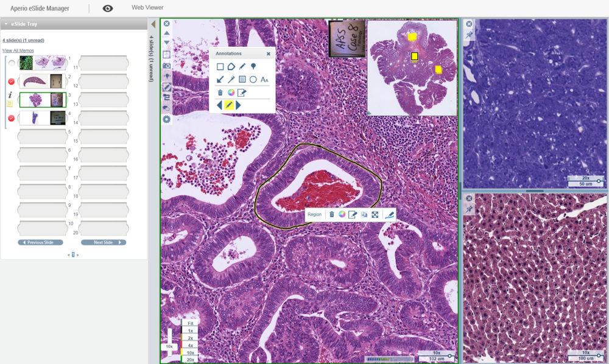Viewport: 609px width, 364px height.
Task: Select the rectangle annotation tool
Action: click(220, 66)
